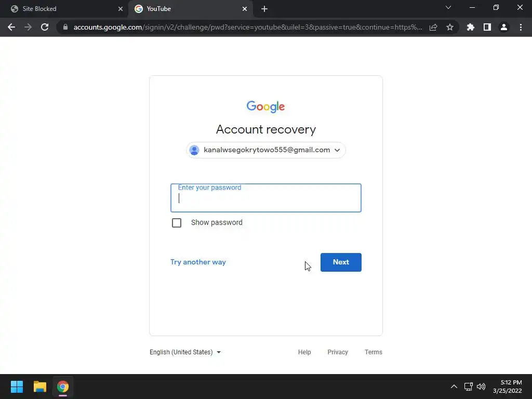Focus the Enter your password field
The width and height of the screenshot is (532, 399).
click(266, 198)
